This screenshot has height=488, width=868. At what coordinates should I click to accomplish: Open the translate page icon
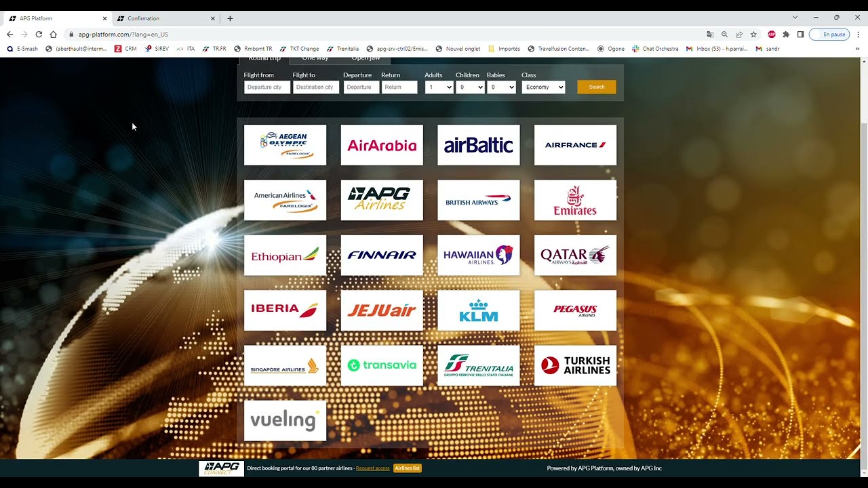click(710, 34)
